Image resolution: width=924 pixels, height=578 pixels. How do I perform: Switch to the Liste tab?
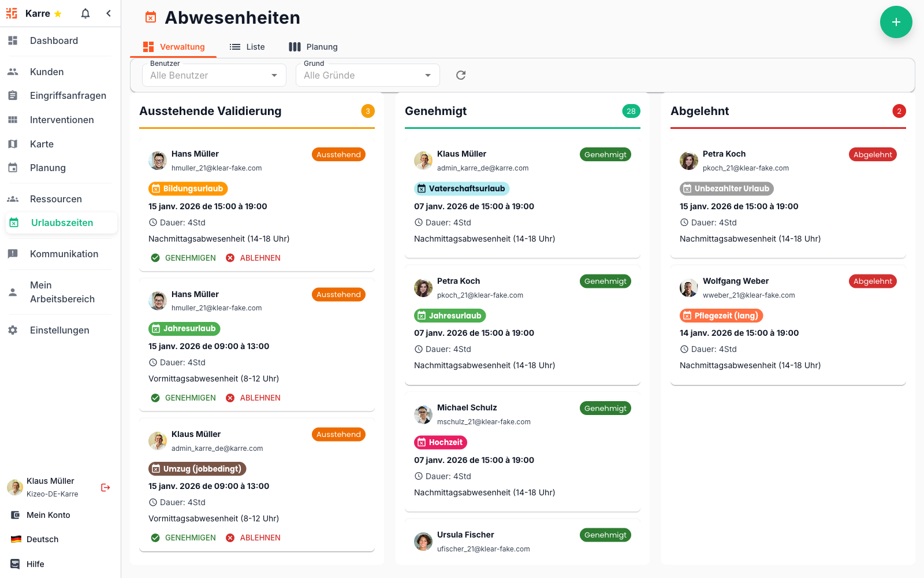(247, 47)
